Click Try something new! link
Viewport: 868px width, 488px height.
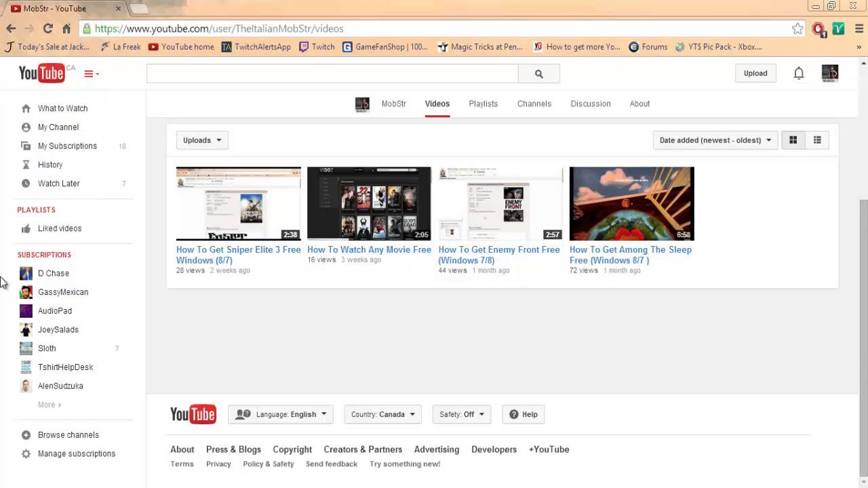click(405, 464)
